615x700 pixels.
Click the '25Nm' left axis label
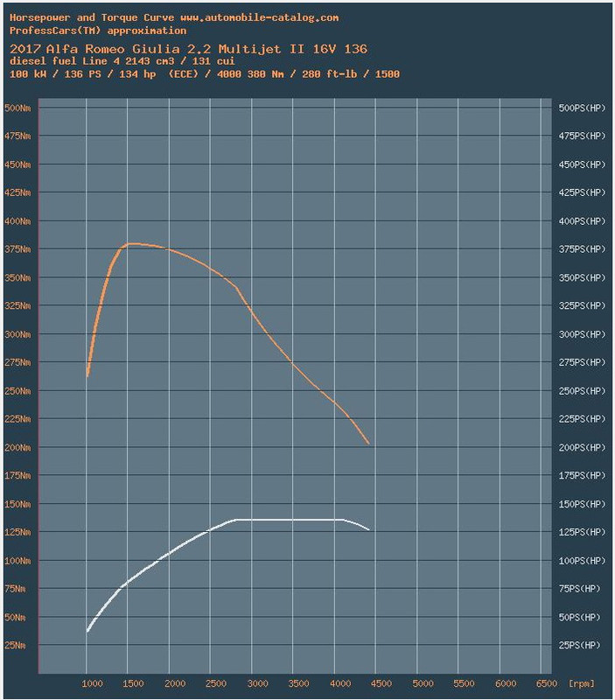pos(15,646)
